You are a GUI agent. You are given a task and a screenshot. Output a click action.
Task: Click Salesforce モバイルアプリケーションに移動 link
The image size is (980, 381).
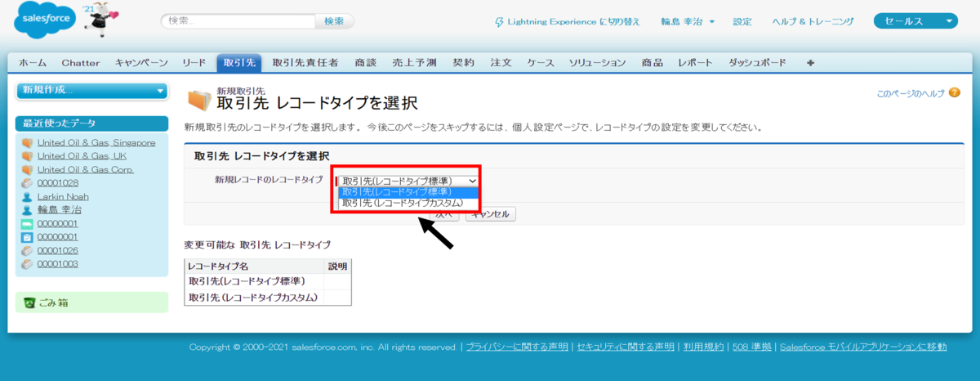click(863, 347)
